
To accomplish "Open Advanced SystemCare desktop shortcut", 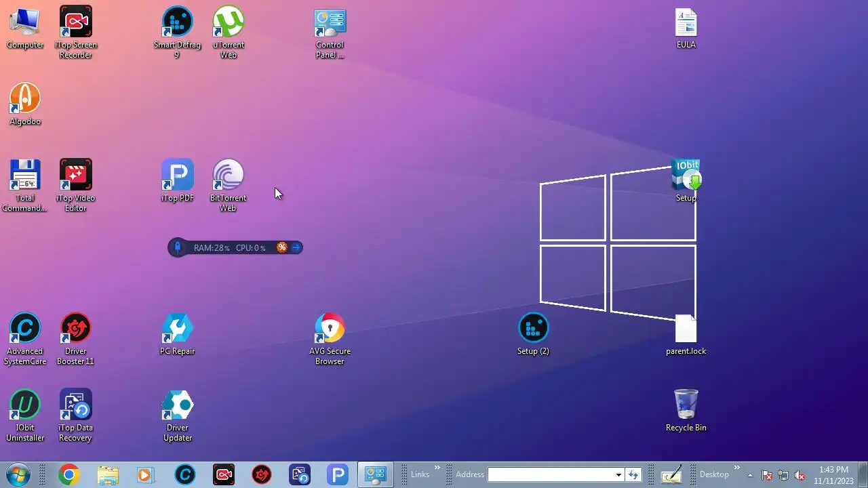I will point(25,338).
